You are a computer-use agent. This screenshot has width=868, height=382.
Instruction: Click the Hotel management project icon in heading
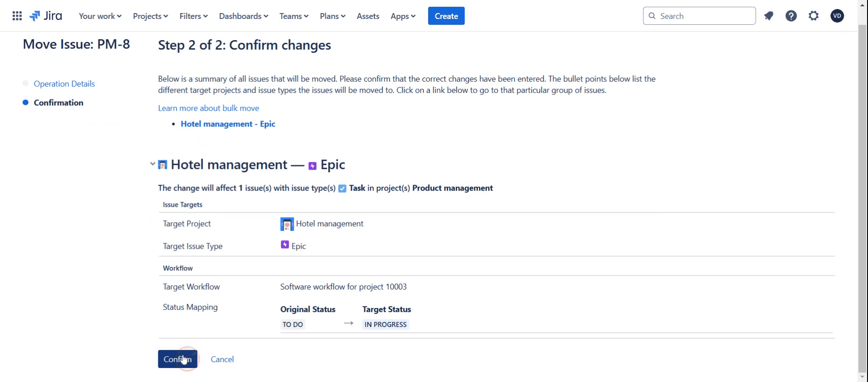[x=162, y=165]
